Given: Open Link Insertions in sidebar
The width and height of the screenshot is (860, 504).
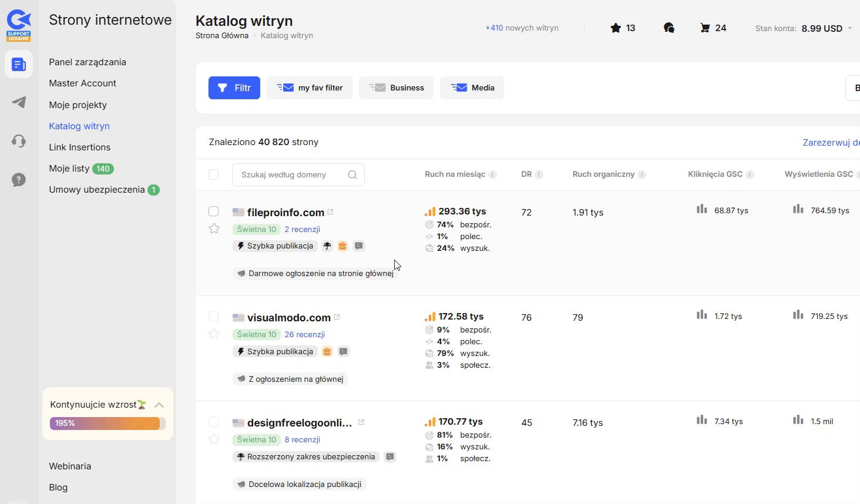Looking at the screenshot, I should pyautogui.click(x=79, y=147).
